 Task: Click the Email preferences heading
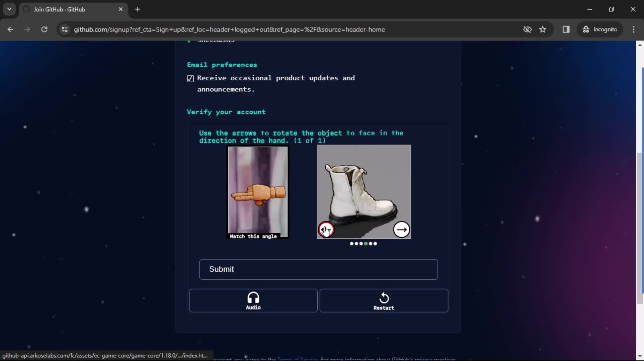222,65
